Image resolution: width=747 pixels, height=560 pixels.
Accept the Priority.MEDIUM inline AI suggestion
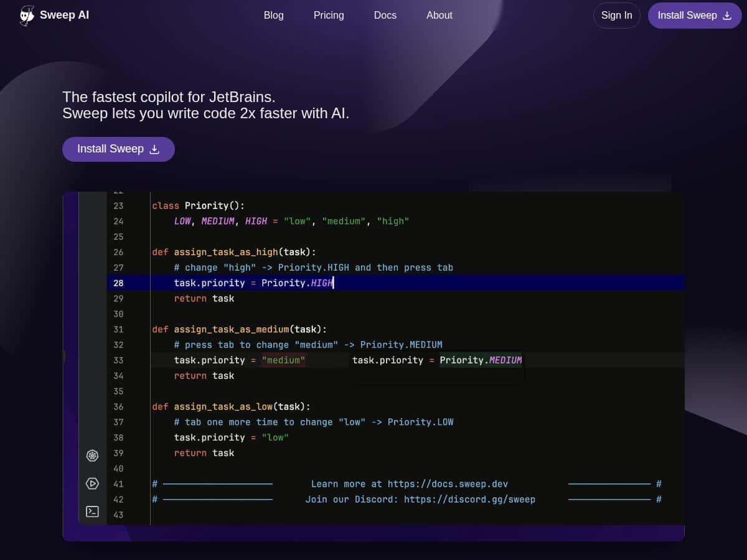(x=481, y=360)
